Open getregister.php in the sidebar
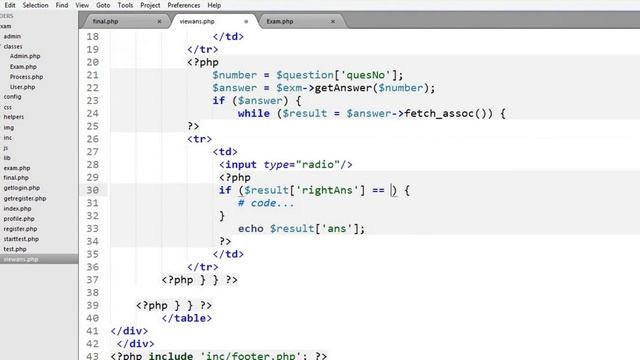The height and width of the screenshot is (360, 640). pyautogui.click(x=25, y=198)
